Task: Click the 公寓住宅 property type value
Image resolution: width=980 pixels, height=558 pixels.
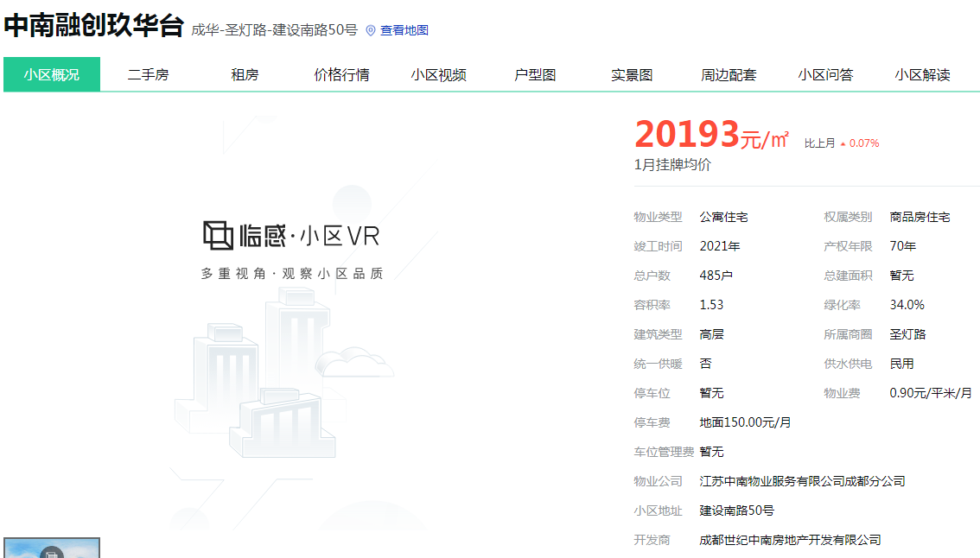Action: 723,217
